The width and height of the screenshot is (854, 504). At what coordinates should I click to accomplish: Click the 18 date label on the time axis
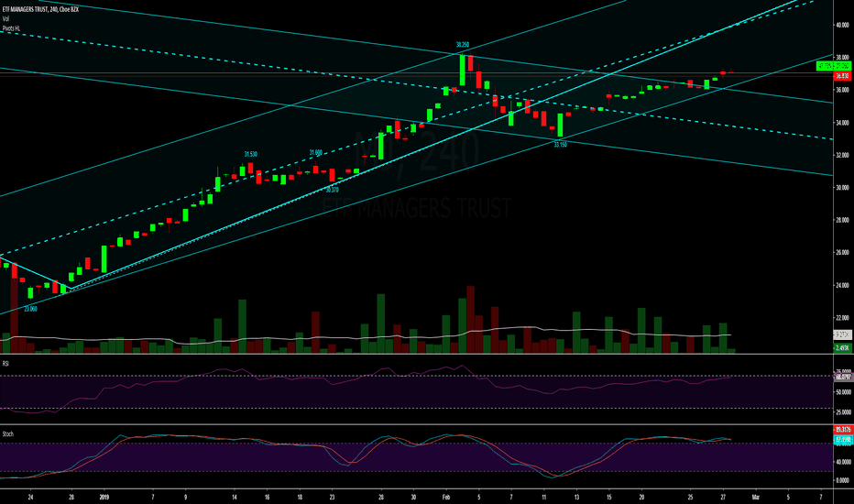(x=300, y=497)
